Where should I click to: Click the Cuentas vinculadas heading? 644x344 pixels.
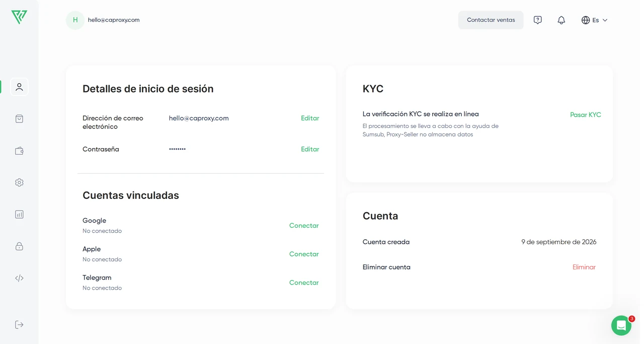click(x=131, y=195)
